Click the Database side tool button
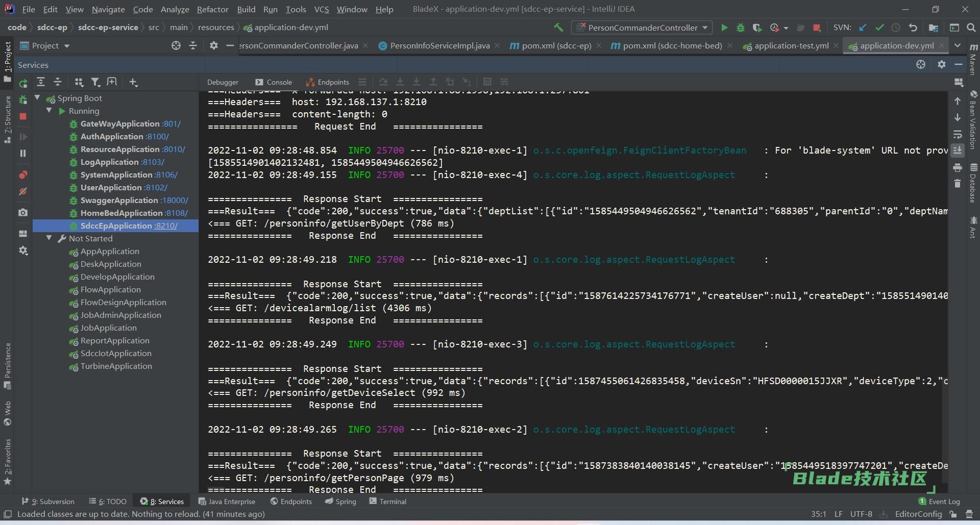The width and height of the screenshot is (980, 525). coord(973,183)
